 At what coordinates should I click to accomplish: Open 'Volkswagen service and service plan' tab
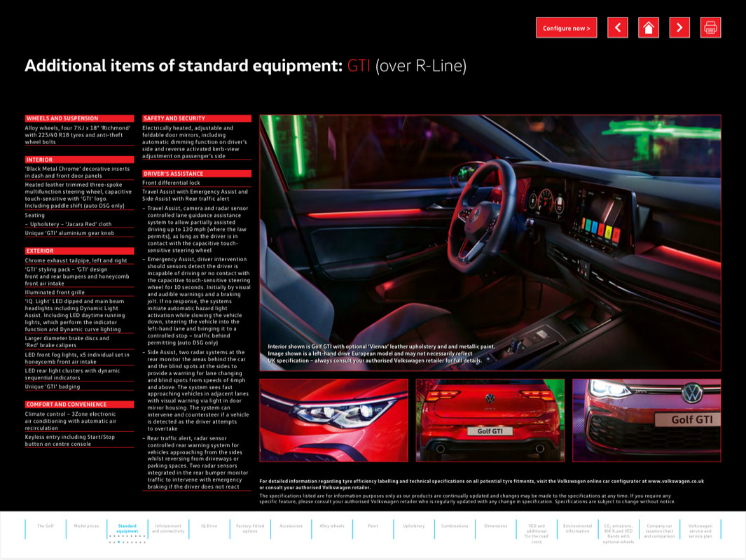click(x=700, y=531)
